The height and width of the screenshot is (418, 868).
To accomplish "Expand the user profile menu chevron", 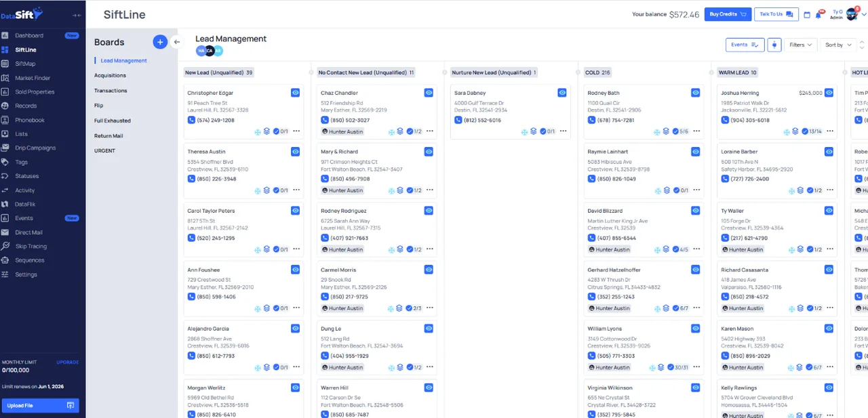I will (x=863, y=14).
